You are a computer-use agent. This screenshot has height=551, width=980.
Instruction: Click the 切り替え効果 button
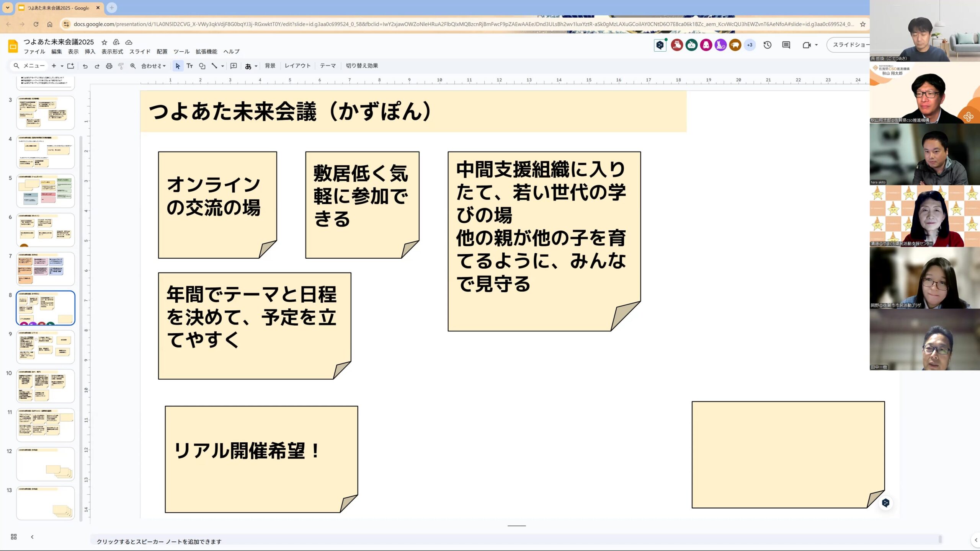362,66
